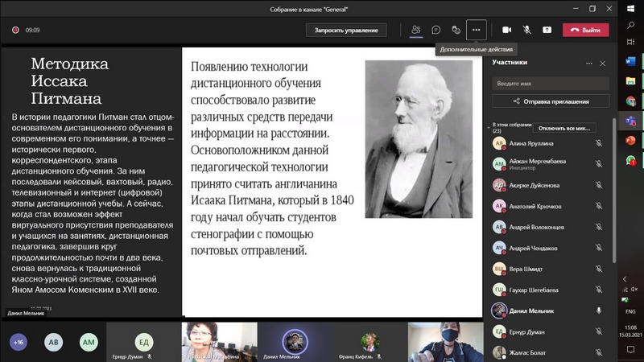Click the AM avatar in bottom strip
Screen dimensions: 644x362
pyautogui.click(x=89, y=342)
